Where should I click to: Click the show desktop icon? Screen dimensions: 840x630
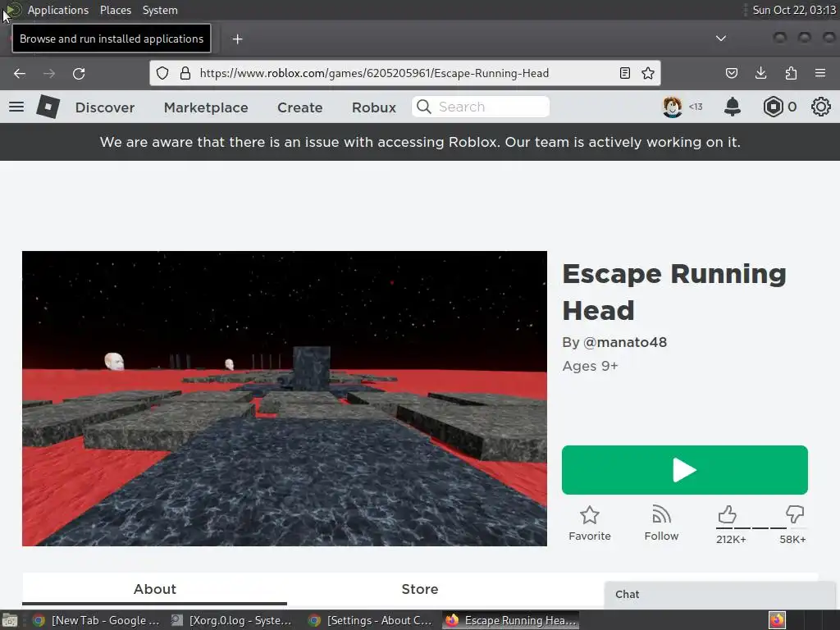[x=10, y=620]
